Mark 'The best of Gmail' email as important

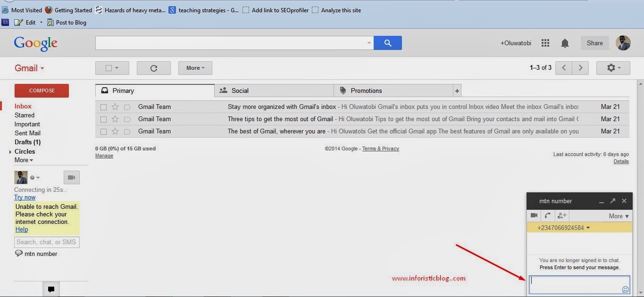tap(127, 132)
